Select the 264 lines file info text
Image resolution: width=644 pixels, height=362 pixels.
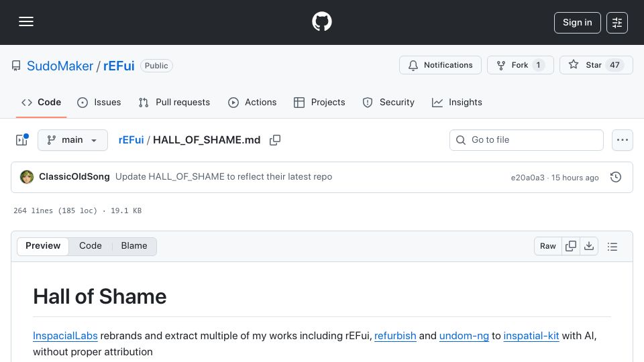[x=78, y=210]
